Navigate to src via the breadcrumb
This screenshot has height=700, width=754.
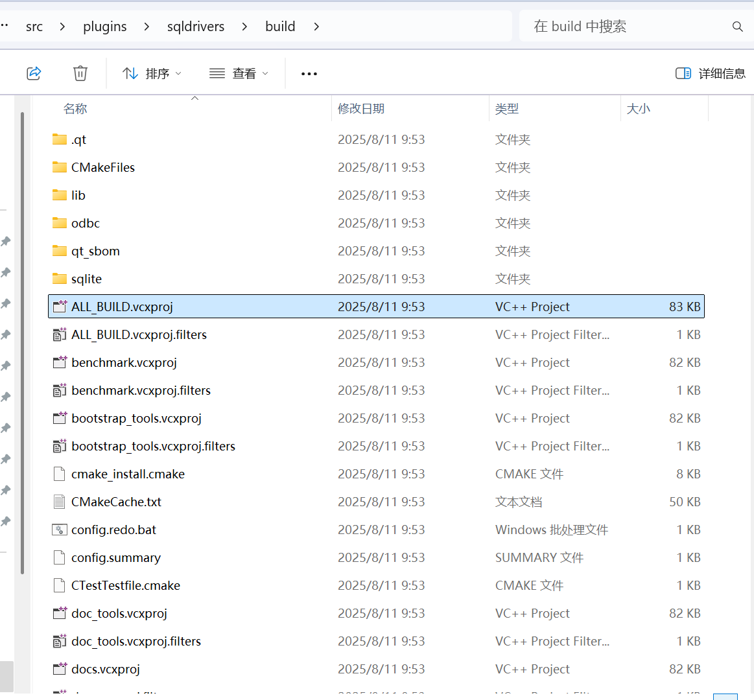point(34,27)
